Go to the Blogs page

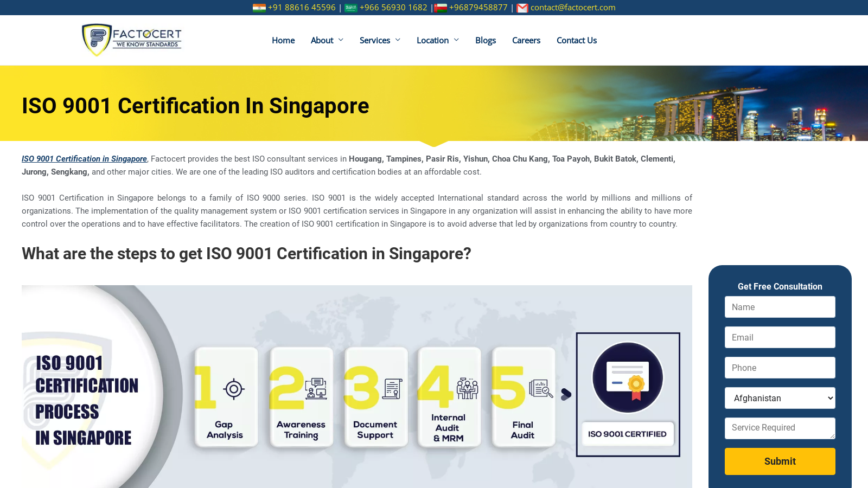coord(486,40)
